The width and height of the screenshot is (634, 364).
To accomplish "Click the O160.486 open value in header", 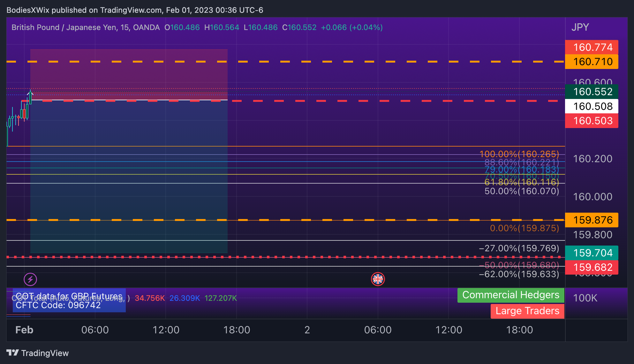I will click(x=182, y=27).
